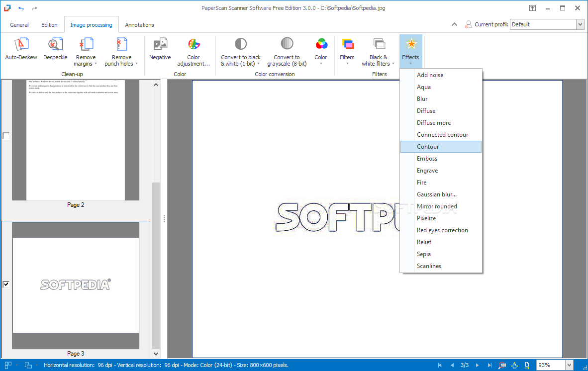Click the Black & white filters icon
This screenshot has width=588, height=371.
coord(379,44)
